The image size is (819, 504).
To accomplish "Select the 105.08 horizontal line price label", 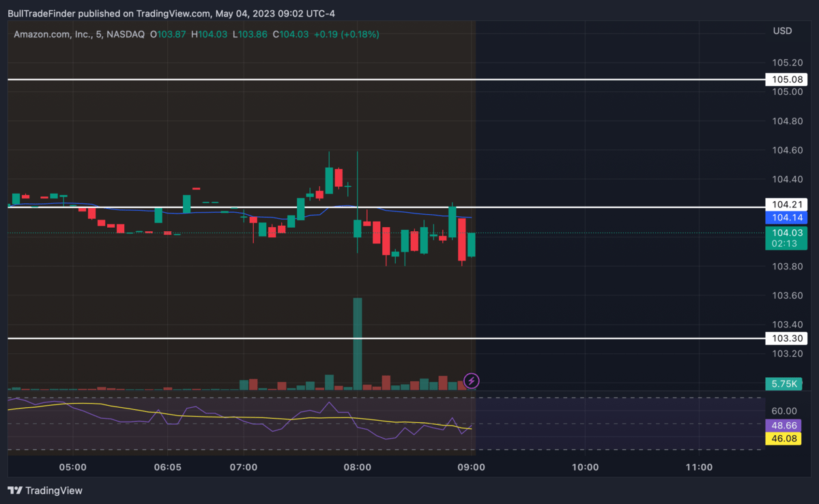I will click(x=786, y=80).
